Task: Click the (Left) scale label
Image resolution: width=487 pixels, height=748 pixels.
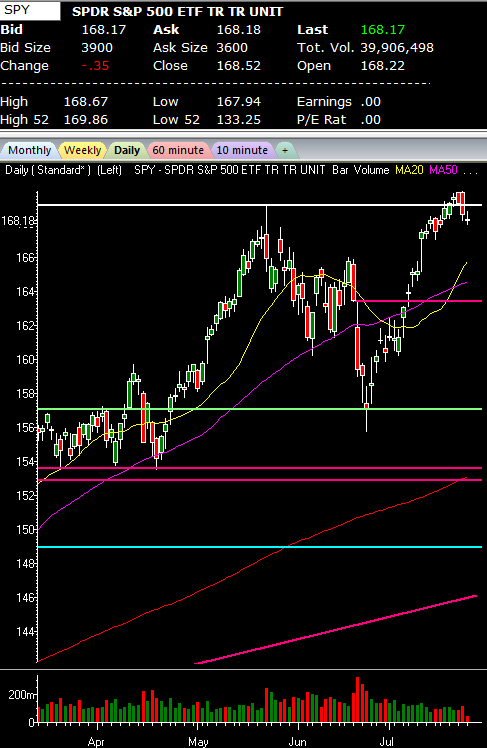Action: 109,170
